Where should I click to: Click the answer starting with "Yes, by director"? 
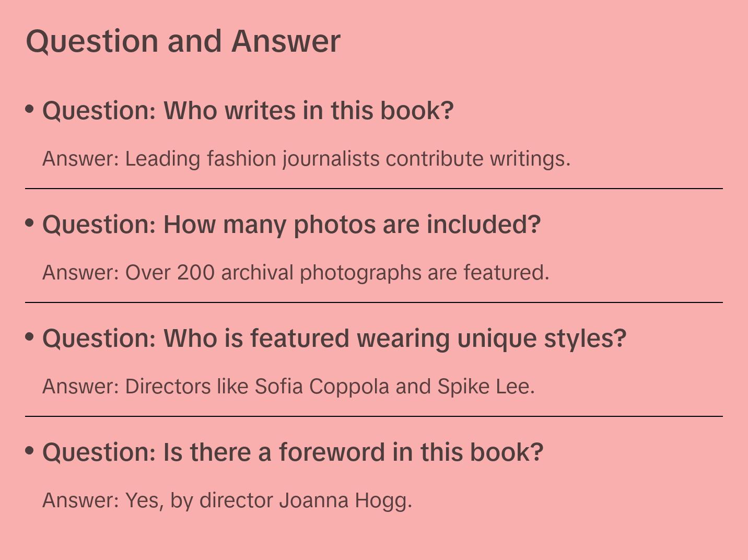pyautogui.click(x=227, y=500)
